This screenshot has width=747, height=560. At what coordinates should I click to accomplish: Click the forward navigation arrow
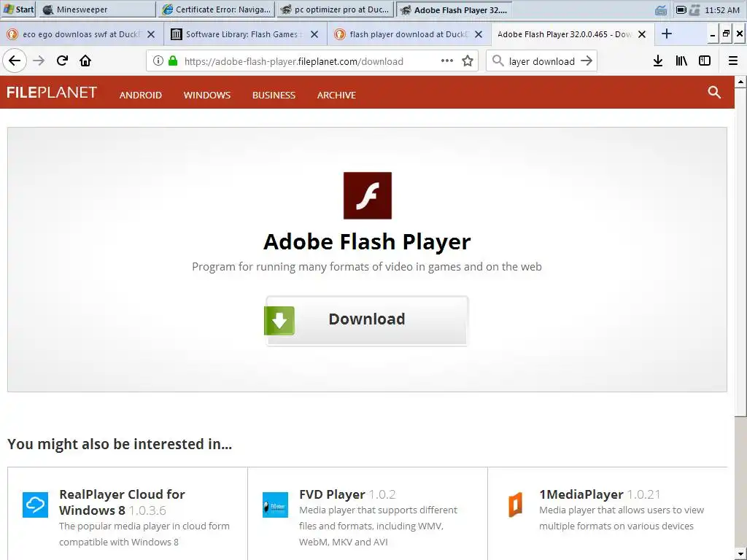coord(39,61)
